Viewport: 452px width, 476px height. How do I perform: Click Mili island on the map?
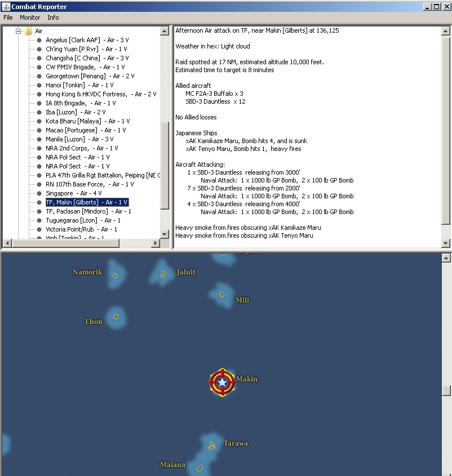(222, 295)
